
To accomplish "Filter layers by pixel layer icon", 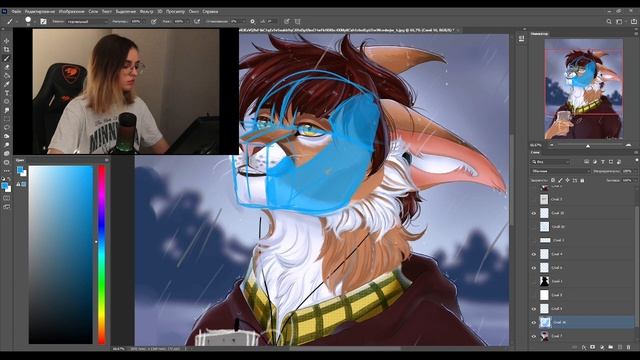I will pyautogui.click(x=586, y=162).
